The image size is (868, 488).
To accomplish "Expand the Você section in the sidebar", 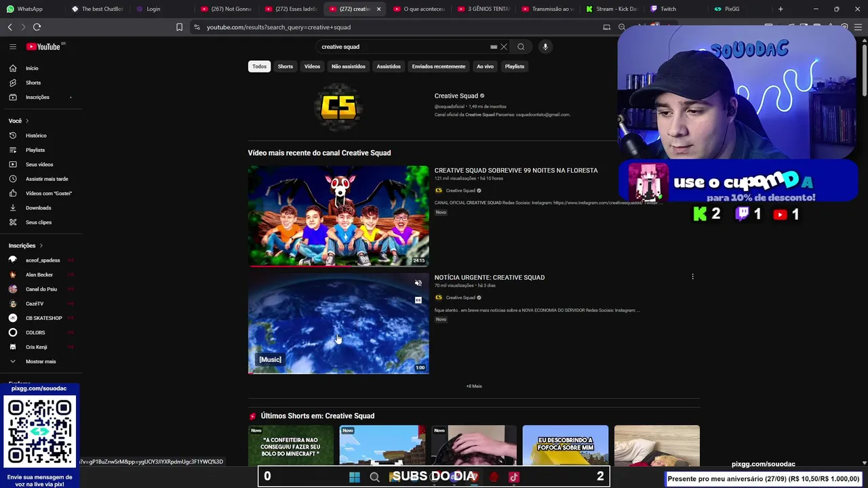I will [19, 121].
